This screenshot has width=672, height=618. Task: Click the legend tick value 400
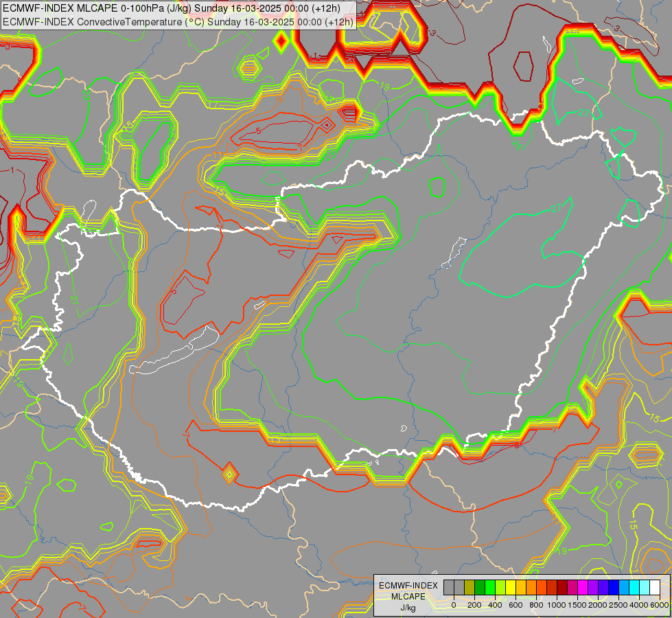pos(495,605)
